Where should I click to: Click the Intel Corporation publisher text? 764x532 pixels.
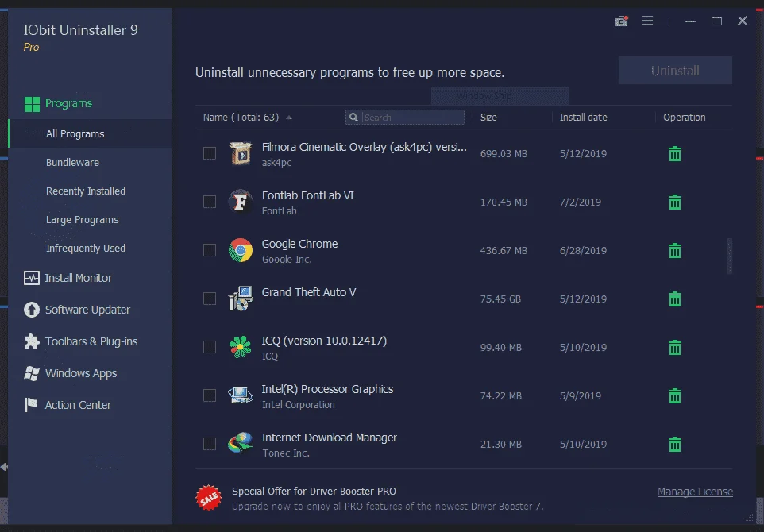click(298, 405)
